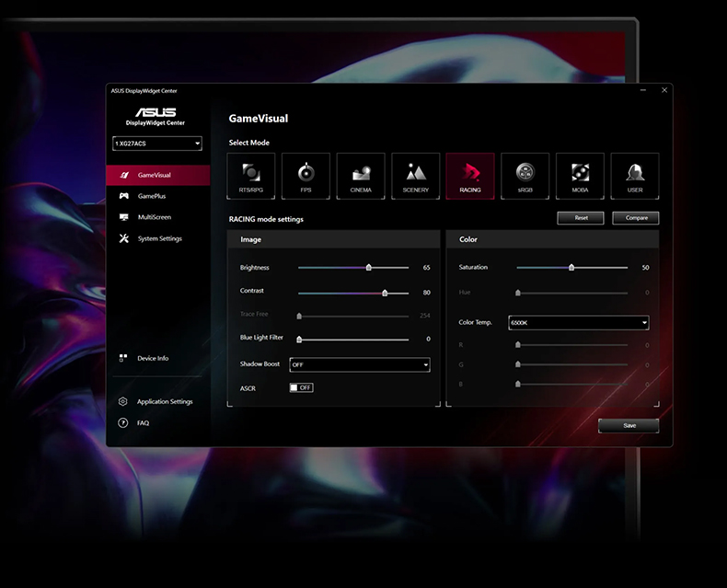Click the Reset button
Screen dimensions: 727x588
pyautogui.click(x=581, y=218)
